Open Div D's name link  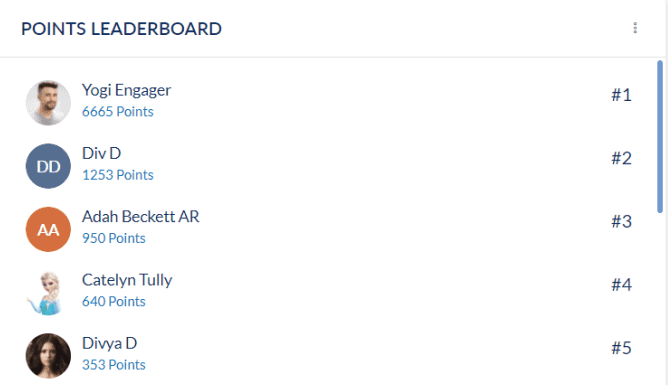(x=101, y=153)
